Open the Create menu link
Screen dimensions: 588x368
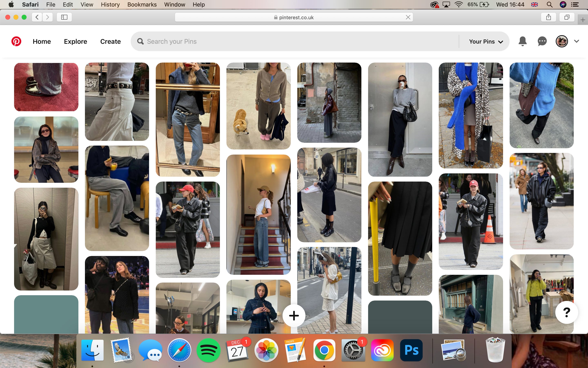pyautogui.click(x=110, y=42)
